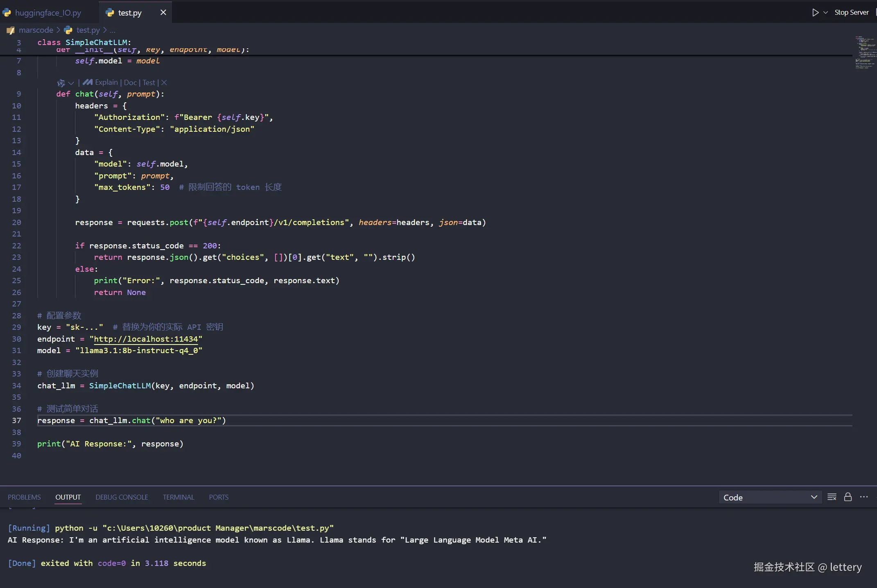Screen dimensions: 877x588
Task: Click the MarsCode logo icon in codelens
Action: click(88, 82)
